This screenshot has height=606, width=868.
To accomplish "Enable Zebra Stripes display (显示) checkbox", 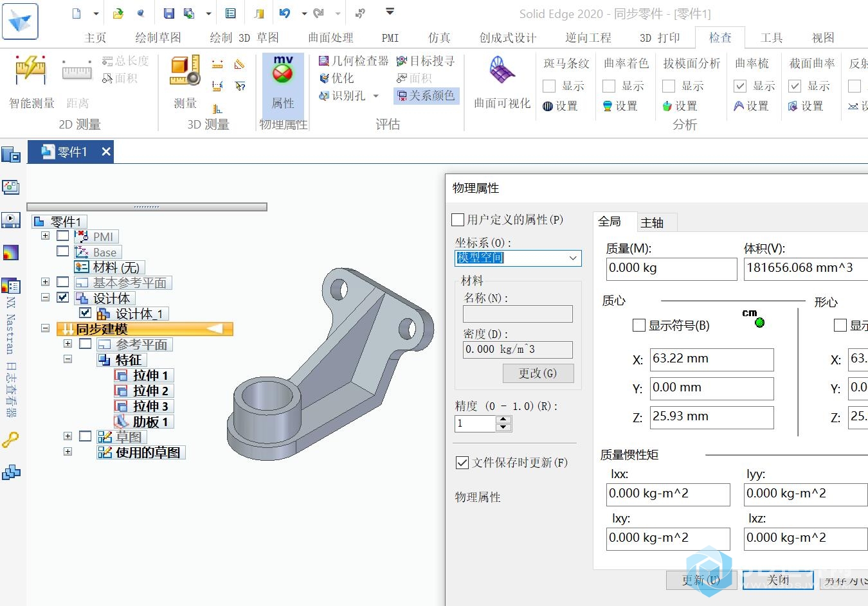I will point(549,86).
